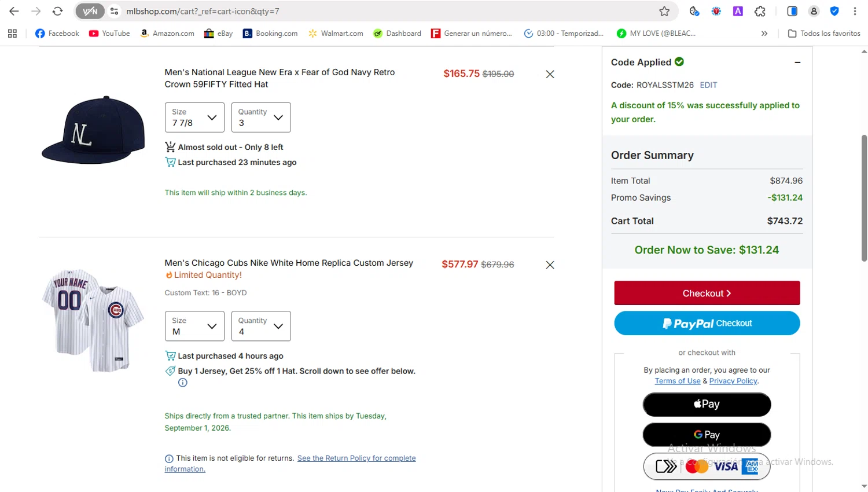Viewport: 868px width, 492px height.
Task: Click the navy NL hat thumbnail
Action: pyautogui.click(x=93, y=130)
